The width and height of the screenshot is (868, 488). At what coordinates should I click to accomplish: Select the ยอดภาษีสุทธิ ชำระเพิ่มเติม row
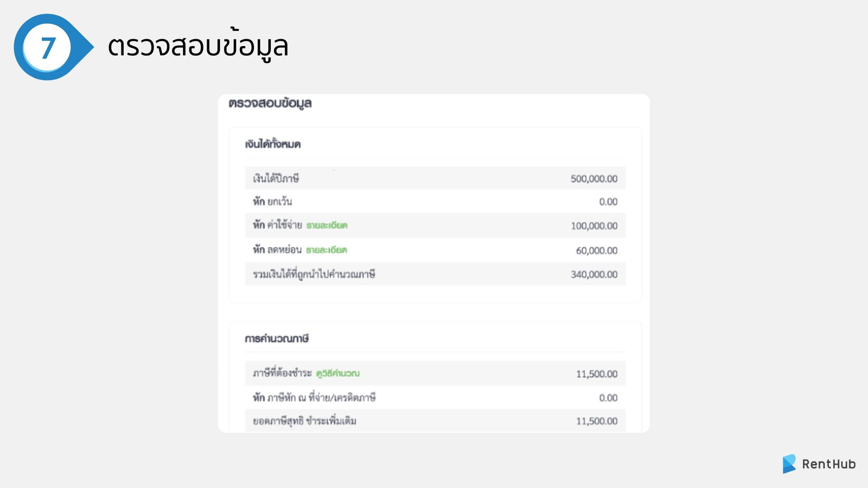[434, 421]
